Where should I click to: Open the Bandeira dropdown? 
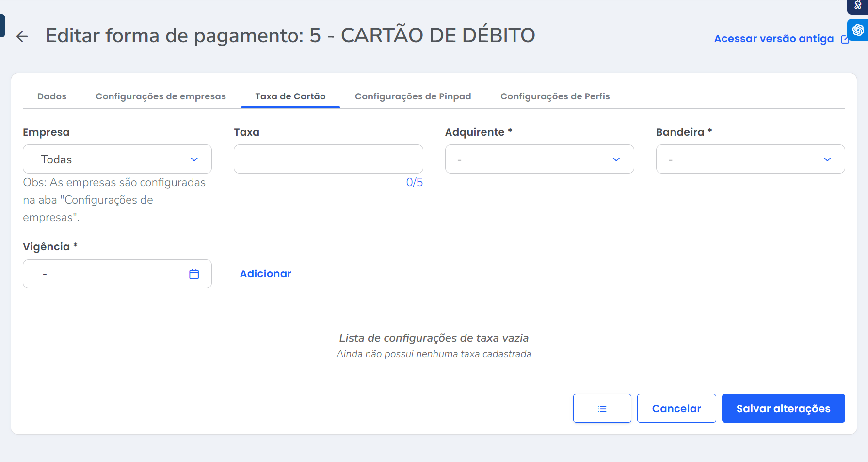pos(750,159)
